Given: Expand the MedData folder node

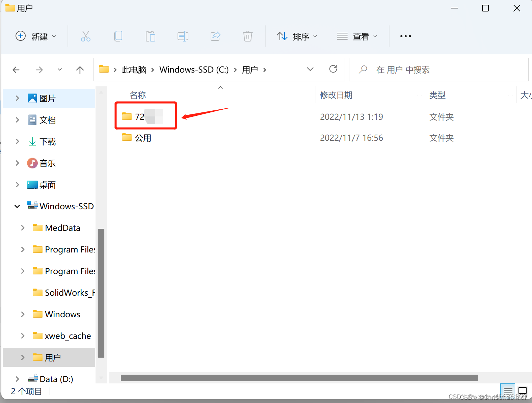Looking at the screenshot, I should tap(23, 228).
